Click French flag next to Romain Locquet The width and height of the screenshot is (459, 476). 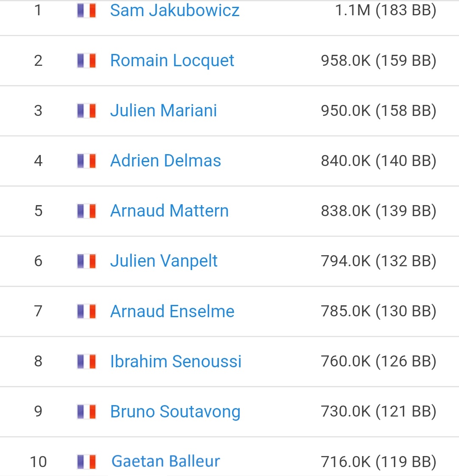click(x=87, y=60)
